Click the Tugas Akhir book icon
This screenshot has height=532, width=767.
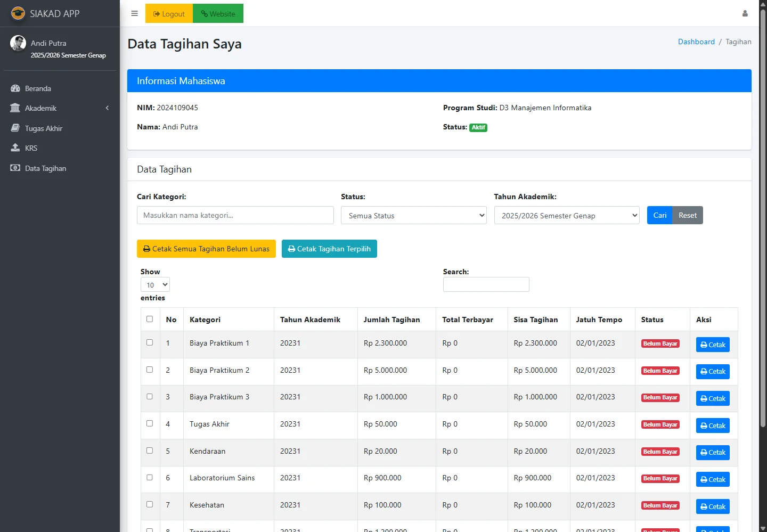coord(15,128)
